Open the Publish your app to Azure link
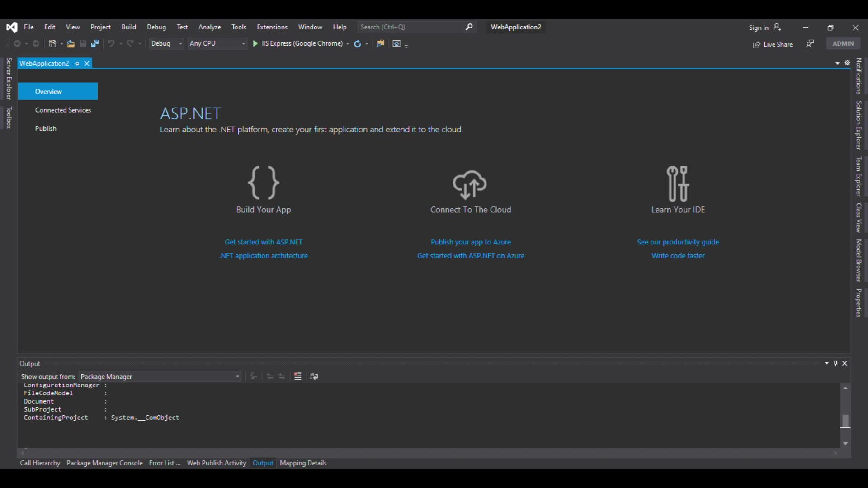This screenshot has height=488, width=868. (470, 242)
